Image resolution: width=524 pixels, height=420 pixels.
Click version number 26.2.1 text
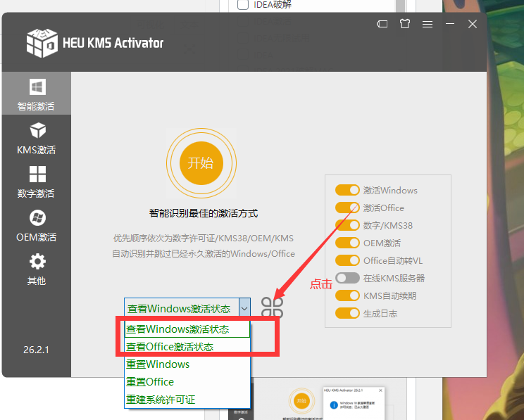36,350
